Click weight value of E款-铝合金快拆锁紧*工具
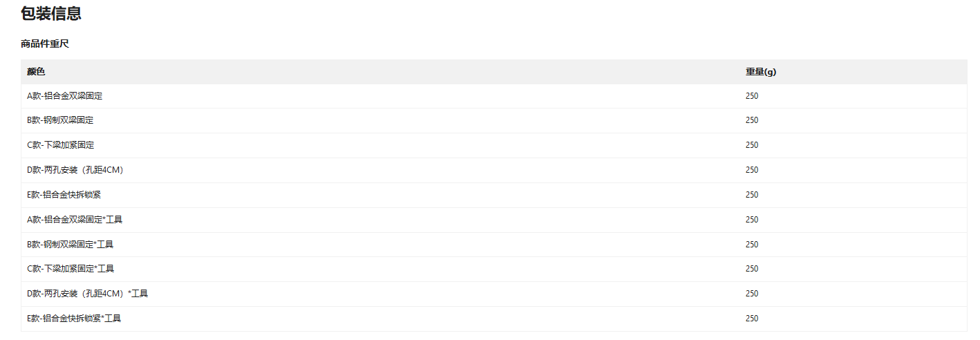 tap(752, 319)
